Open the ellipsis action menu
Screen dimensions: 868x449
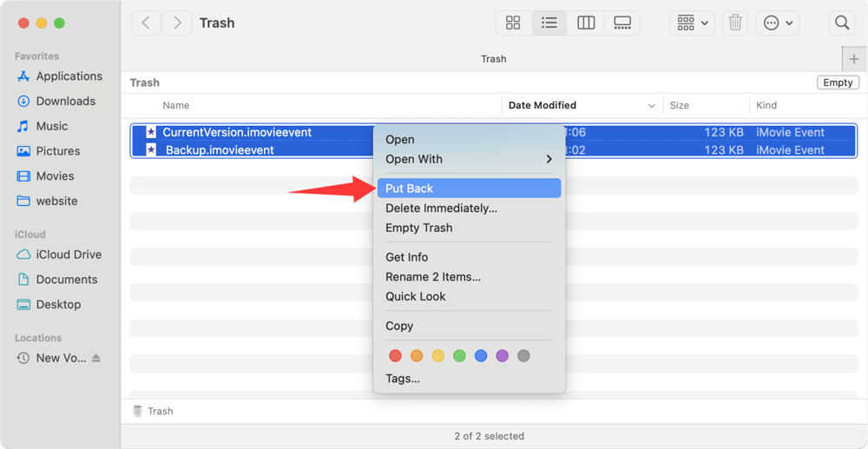click(x=778, y=23)
